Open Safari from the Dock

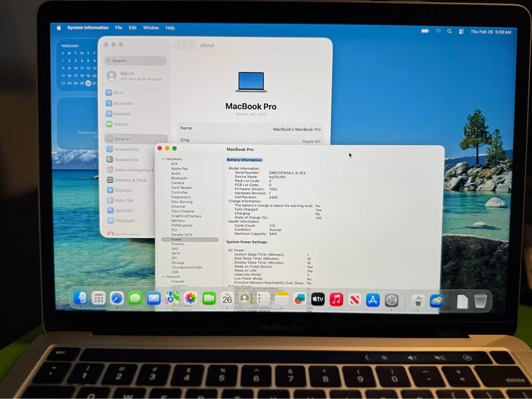(x=117, y=299)
